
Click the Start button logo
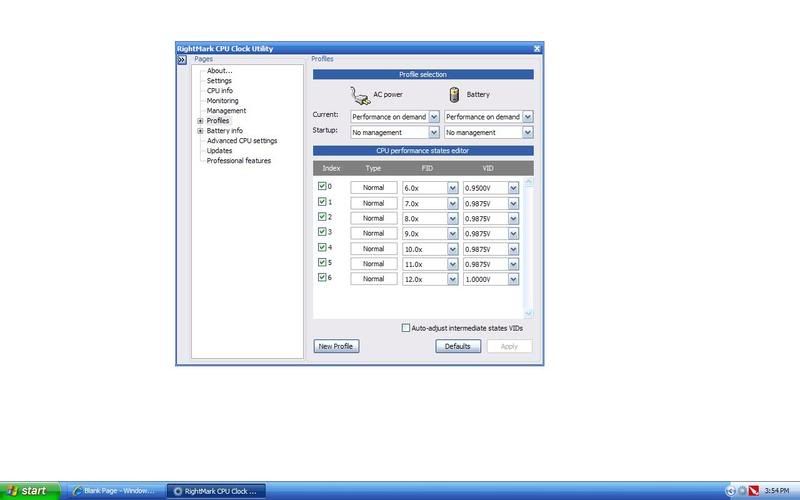click(x=12, y=491)
